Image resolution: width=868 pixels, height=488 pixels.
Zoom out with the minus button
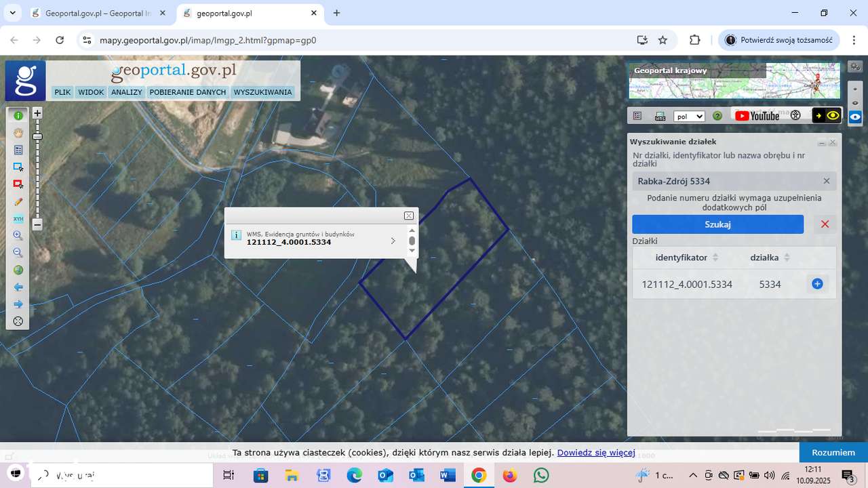tap(38, 224)
